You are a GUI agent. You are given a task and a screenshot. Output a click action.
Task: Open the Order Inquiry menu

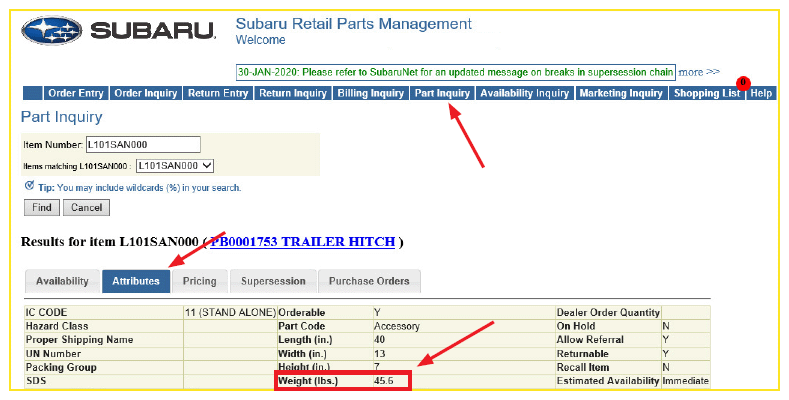tap(145, 93)
